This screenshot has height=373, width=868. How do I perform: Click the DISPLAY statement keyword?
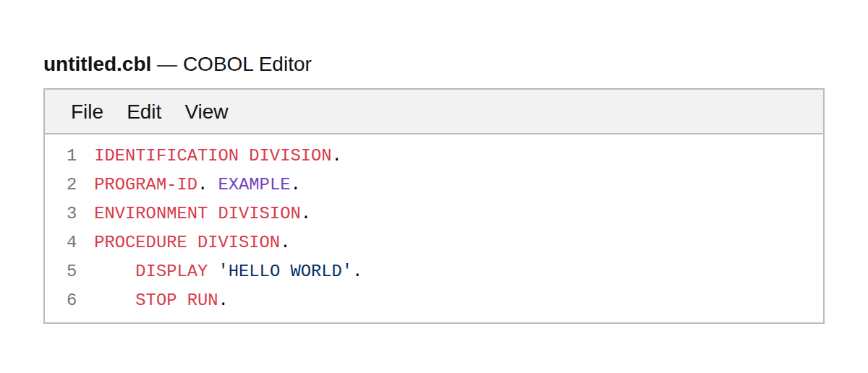click(171, 271)
